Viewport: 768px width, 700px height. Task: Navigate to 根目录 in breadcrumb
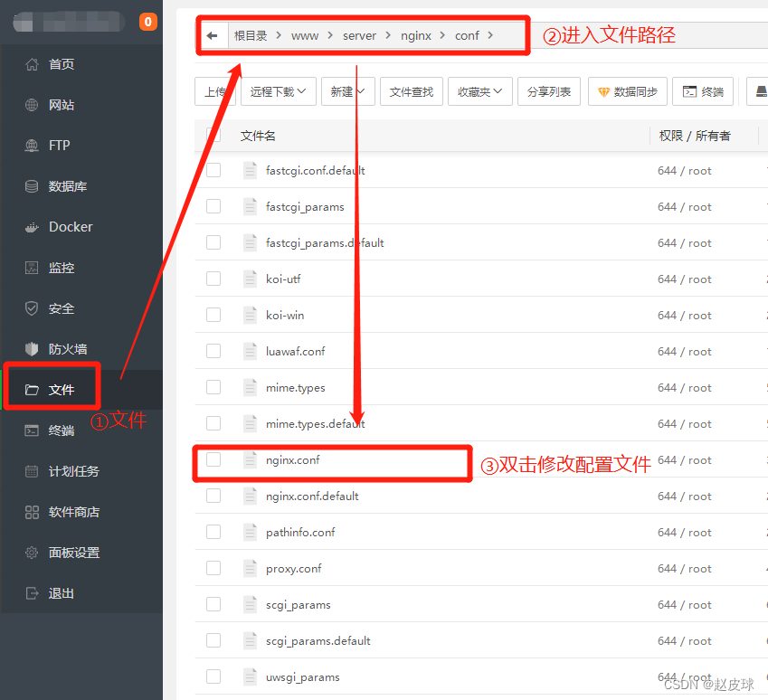coord(251,36)
